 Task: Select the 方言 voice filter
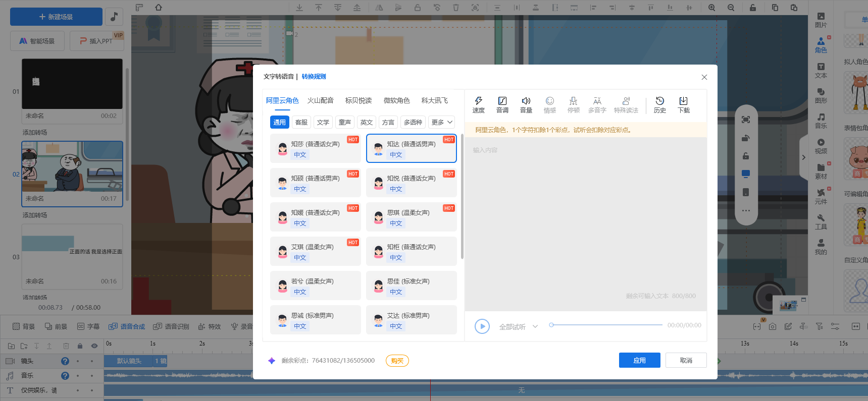pyautogui.click(x=388, y=122)
